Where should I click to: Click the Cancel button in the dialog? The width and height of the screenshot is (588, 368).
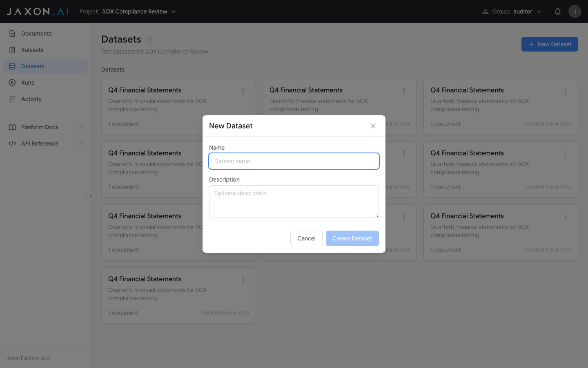tap(306, 238)
